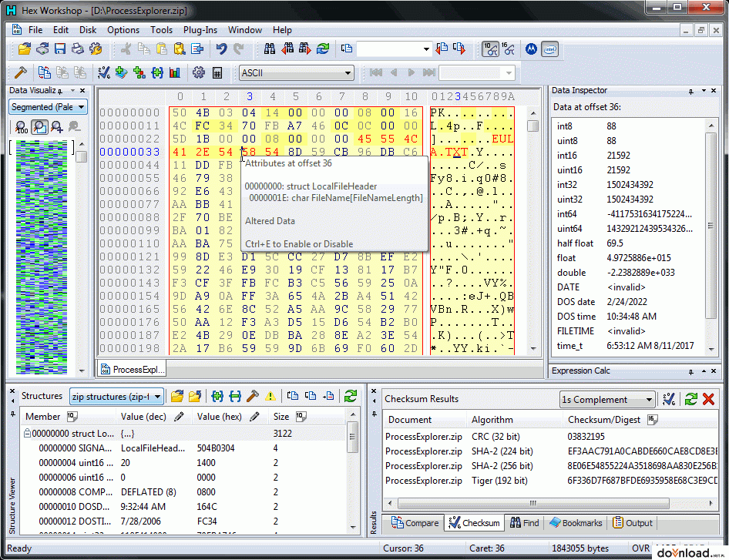The height and width of the screenshot is (560, 729).
Task: Toggle Size column number format icon
Action: coord(301,416)
